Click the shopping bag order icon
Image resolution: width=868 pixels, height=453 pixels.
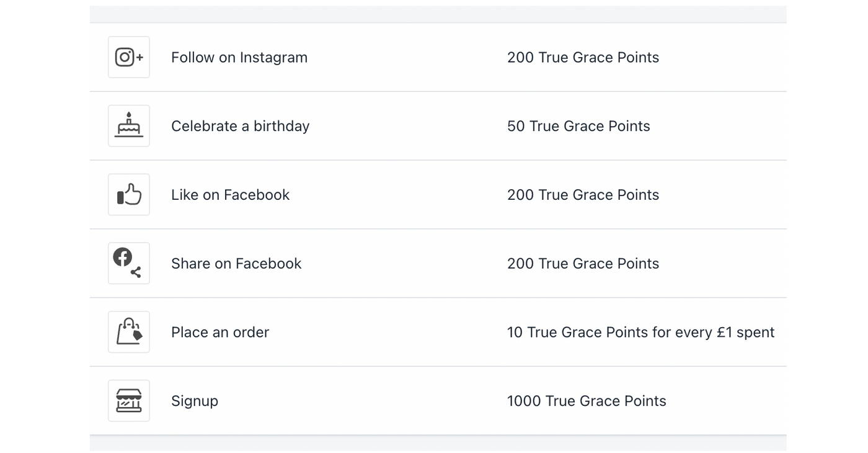[x=129, y=332]
